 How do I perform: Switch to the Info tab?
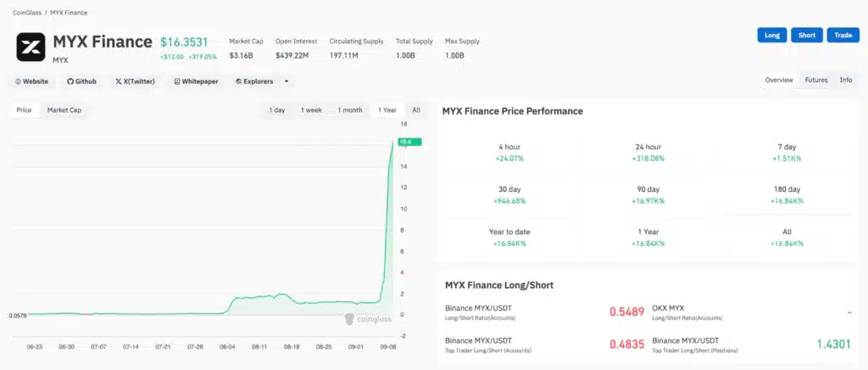point(846,81)
